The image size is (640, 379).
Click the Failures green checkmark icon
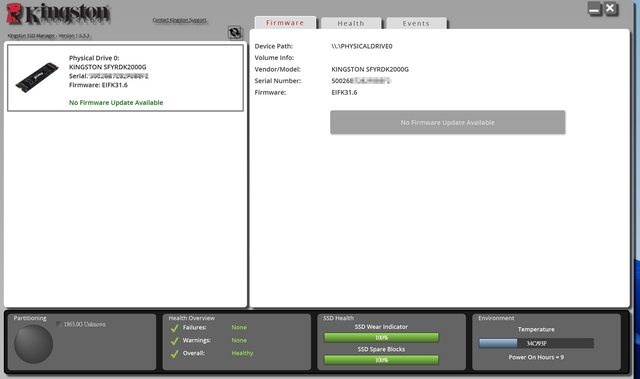pyautogui.click(x=175, y=328)
